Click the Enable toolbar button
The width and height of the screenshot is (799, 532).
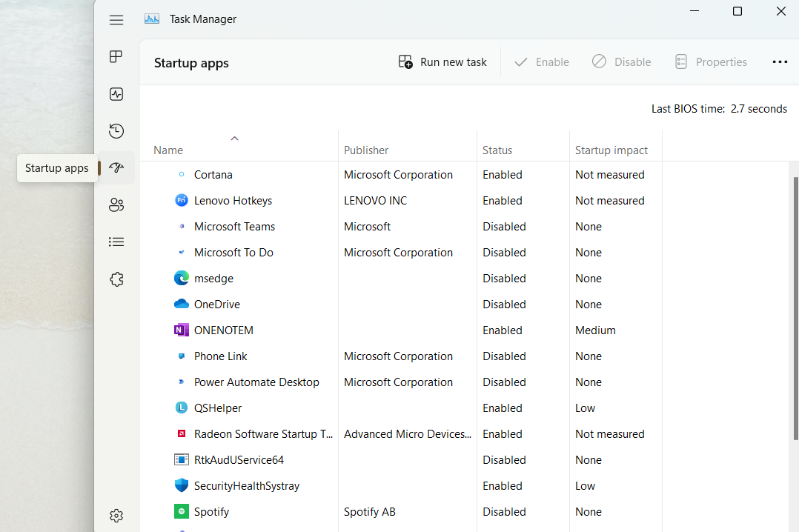pos(542,62)
